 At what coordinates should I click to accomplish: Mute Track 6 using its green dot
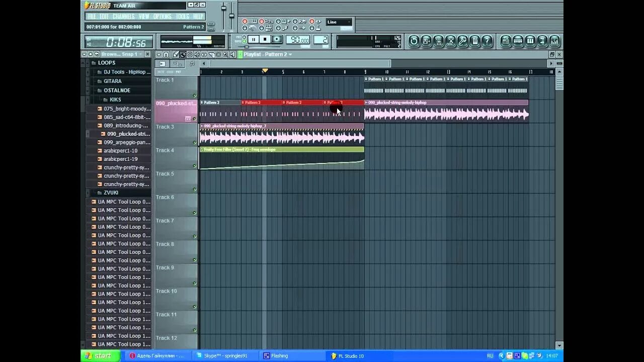click(x=194, y=213)
